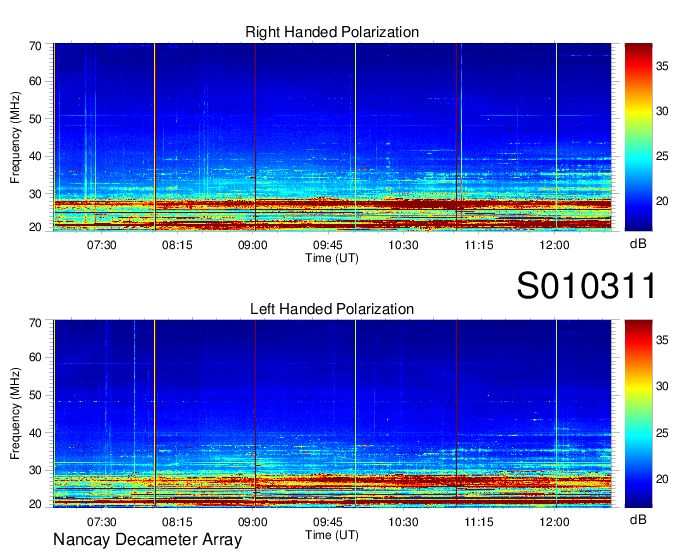
Task: Click the 08:15 tick label on the bottom plot
Action: coord(177,522)
